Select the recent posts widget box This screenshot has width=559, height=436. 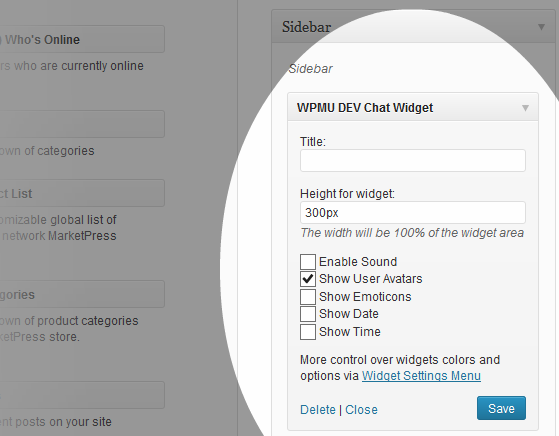click(x=82, y=395)
